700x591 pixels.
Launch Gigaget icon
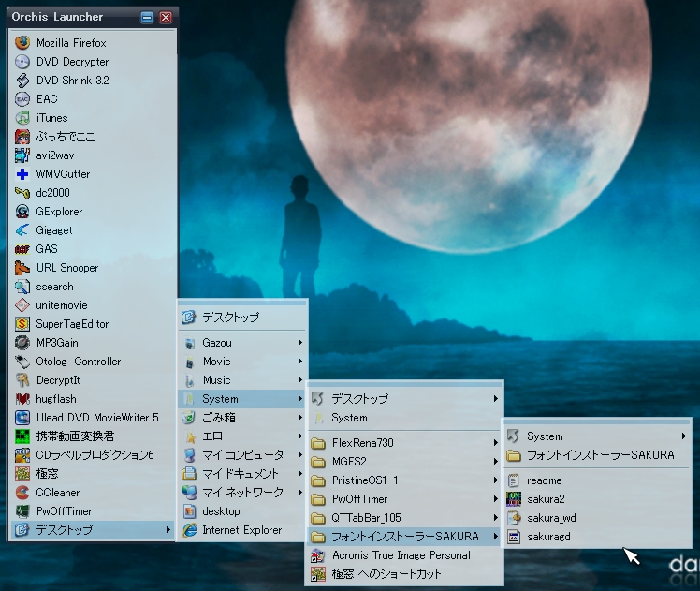(22, 230)
